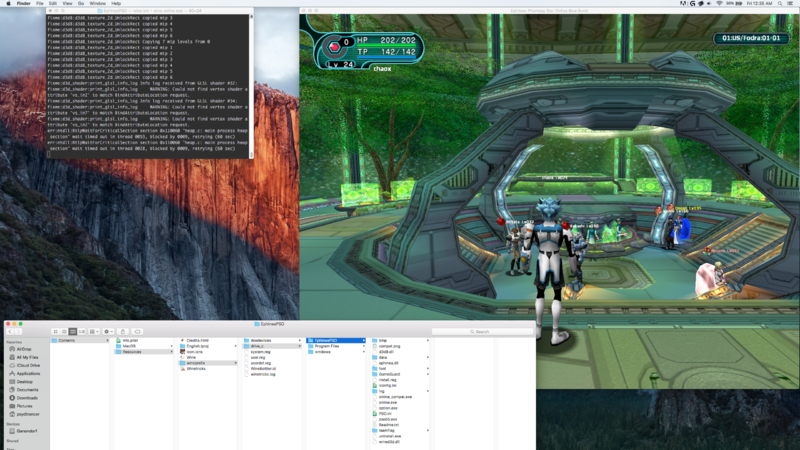Open the Finder arrange-by dropdown

tap(94, 332)
